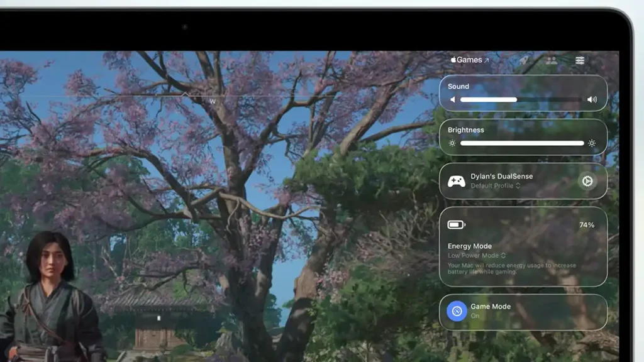Click the battery status icon
The height and width of the screenshot is (362, 644).
click(456, 225)
